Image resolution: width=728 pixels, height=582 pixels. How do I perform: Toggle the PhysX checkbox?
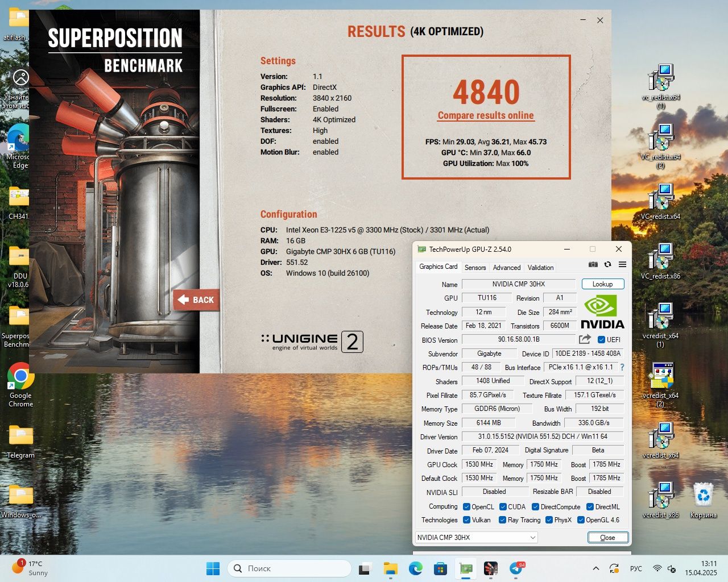[549, 520]
